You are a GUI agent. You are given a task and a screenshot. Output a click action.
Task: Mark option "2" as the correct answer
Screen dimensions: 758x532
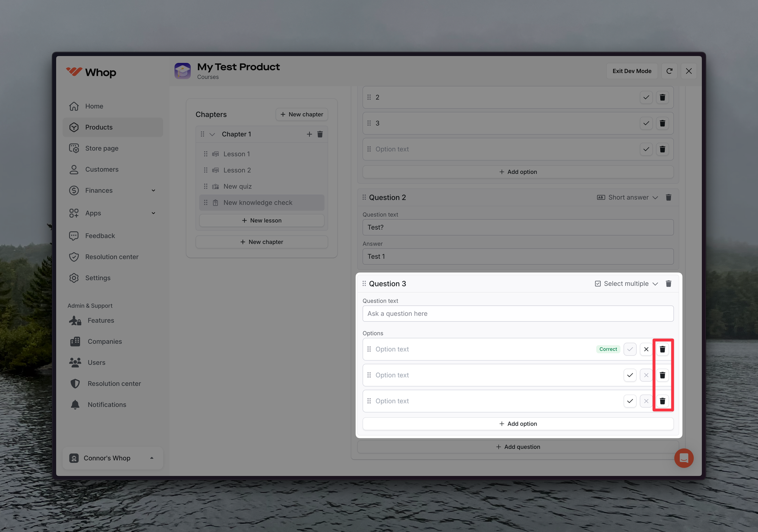(x=646, y=97)
